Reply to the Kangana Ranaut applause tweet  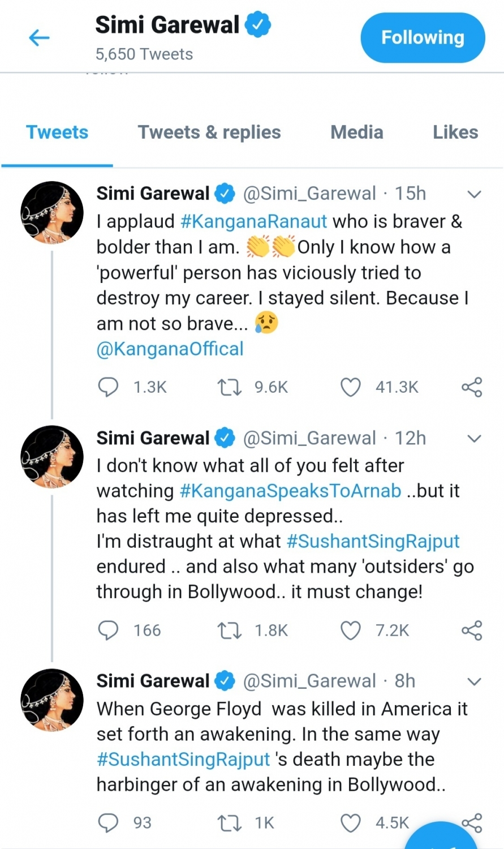pyautogui.click(x=108, y=387)
